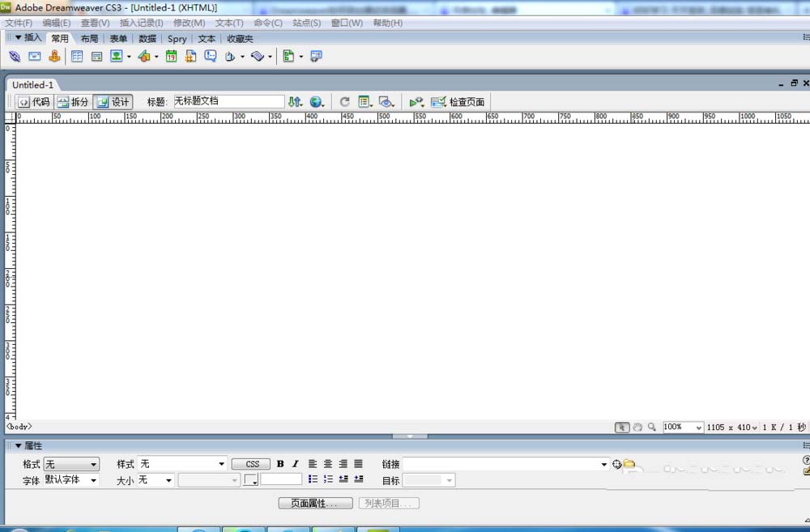Click the Hyperlink insert icon

[x=15, y=57]
